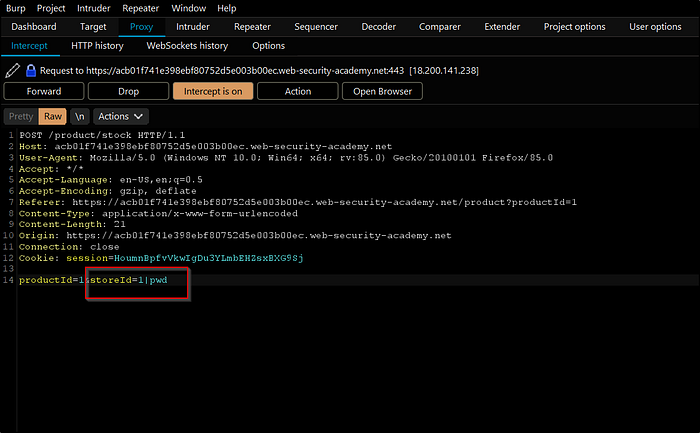Viewport: 700px width, 433px height.
Task: Toggle the \n non-printable characters button
Action: [79, 117]
